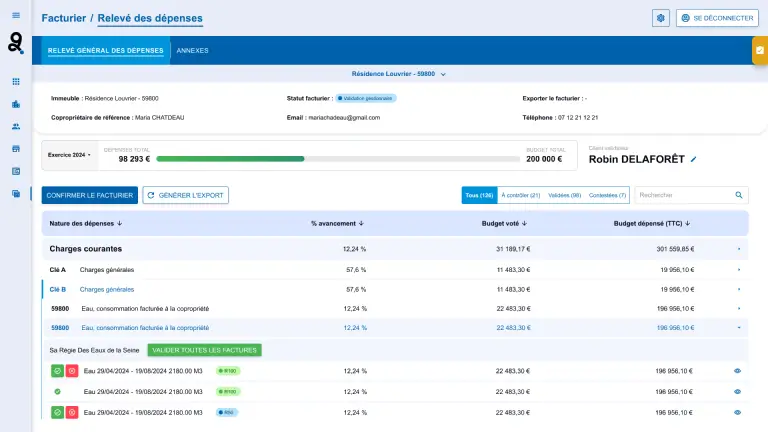Filter invoices by Contestées (7)

point(607,195)
